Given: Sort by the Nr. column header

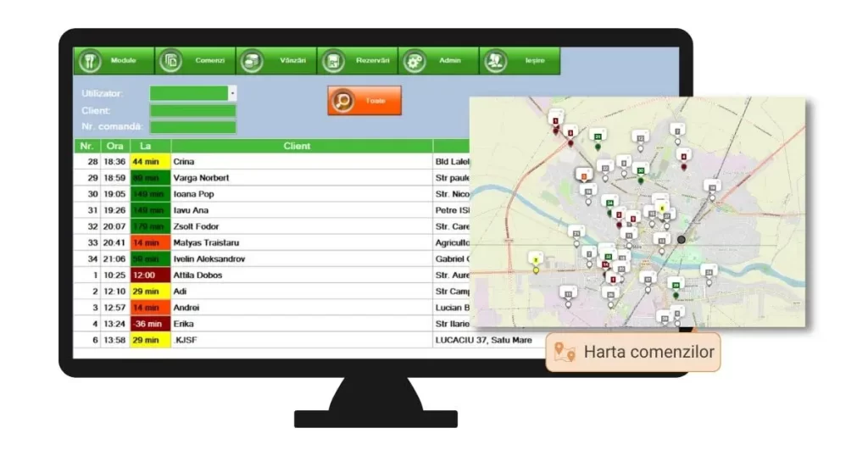Looking at the screenshot, I should (x=87, y=146).
